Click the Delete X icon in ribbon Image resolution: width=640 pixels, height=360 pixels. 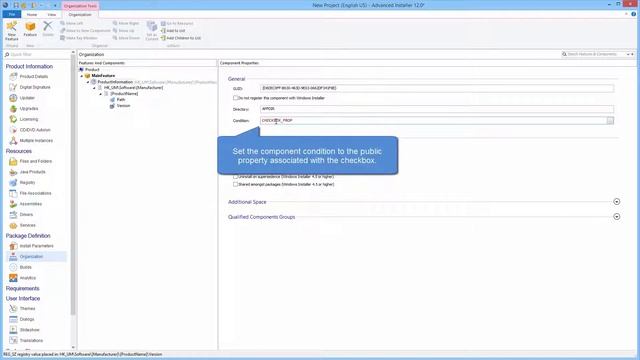tap(48, 26)
